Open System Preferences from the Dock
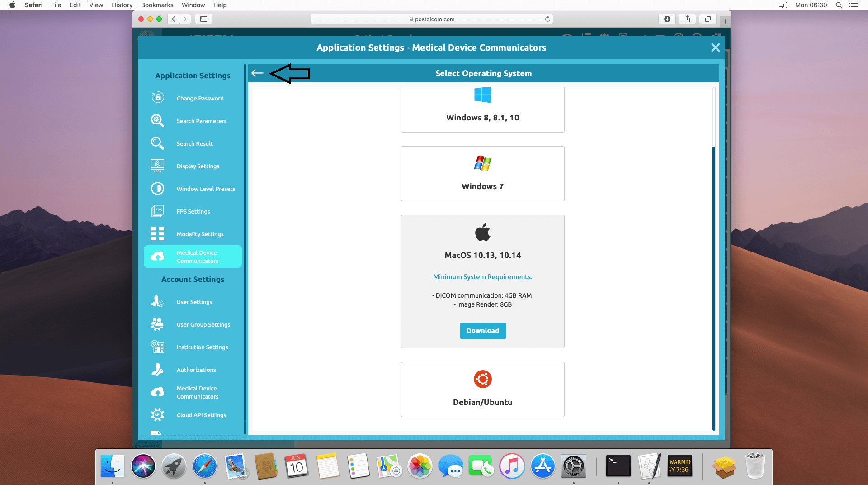This screenshot has height=485, width=868. click(x=574, y=466)
